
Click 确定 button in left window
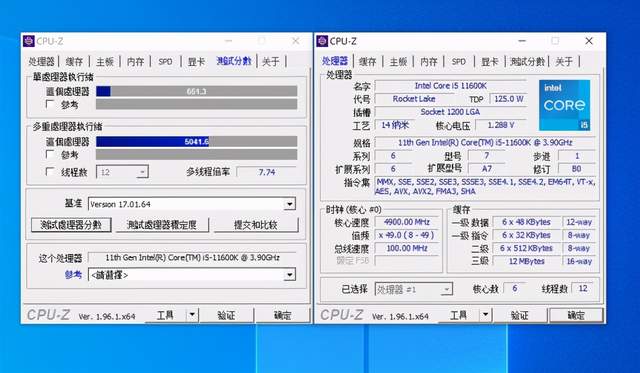coord(282,315)
